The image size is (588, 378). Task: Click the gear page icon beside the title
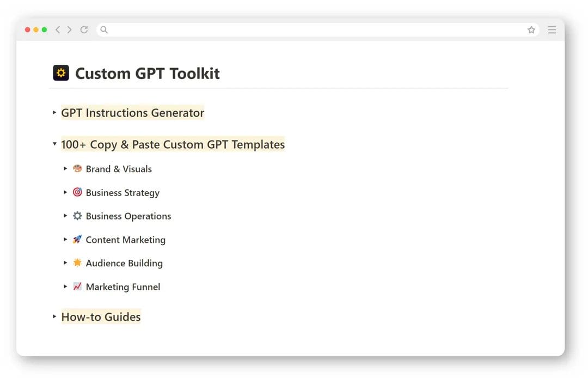(x=60, y=72)
